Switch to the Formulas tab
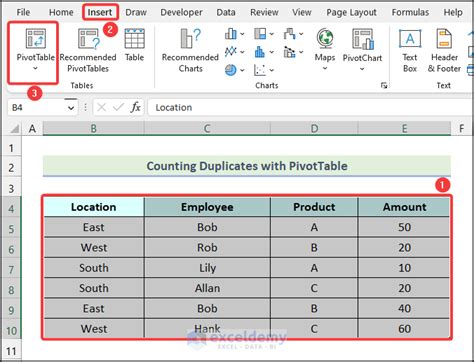The width and height of the screenshot is (474, 362). (x=410, y=12)
